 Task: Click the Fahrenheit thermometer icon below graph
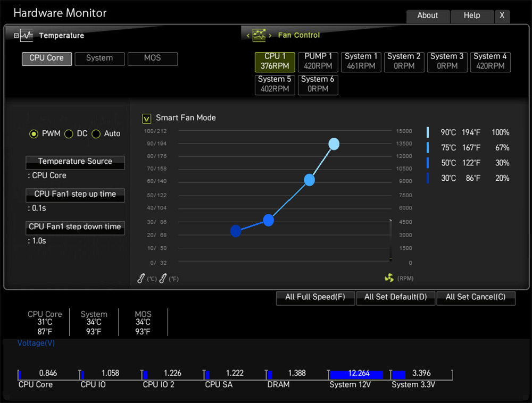[x=163, y=278]
